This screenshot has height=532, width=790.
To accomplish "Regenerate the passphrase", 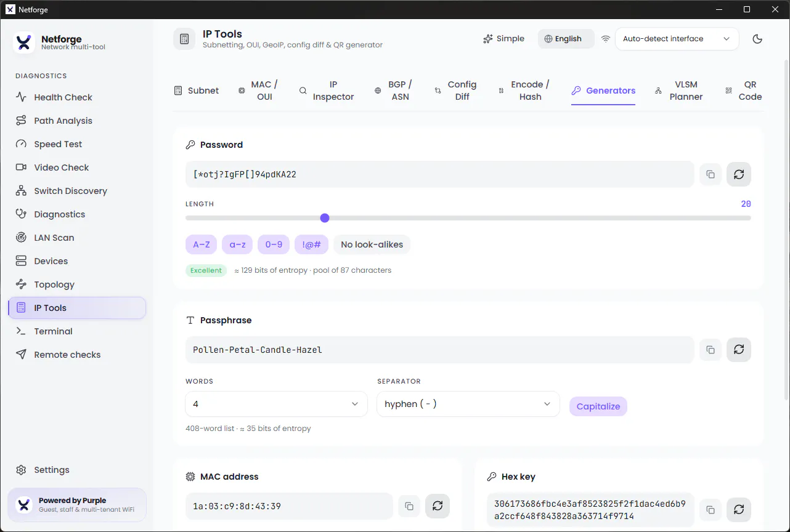I will tap(739, 350).
